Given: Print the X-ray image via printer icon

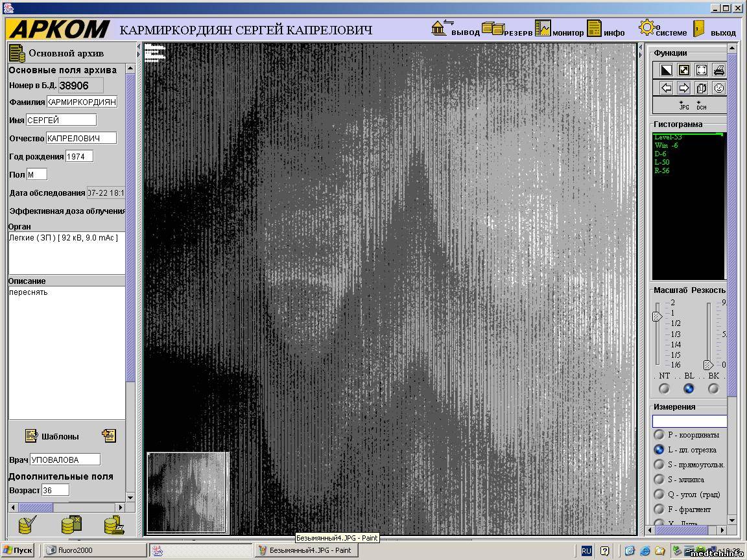Looking at the screenshot, I should [718, 70].
